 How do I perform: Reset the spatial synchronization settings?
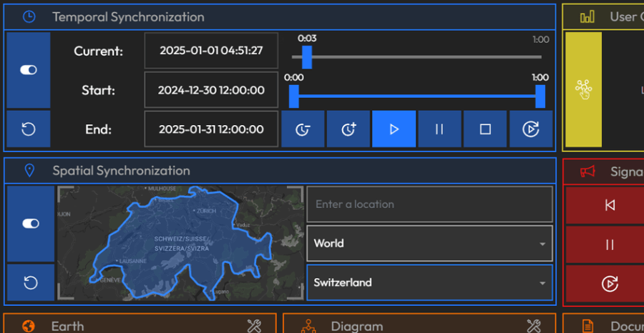[30, 283]
